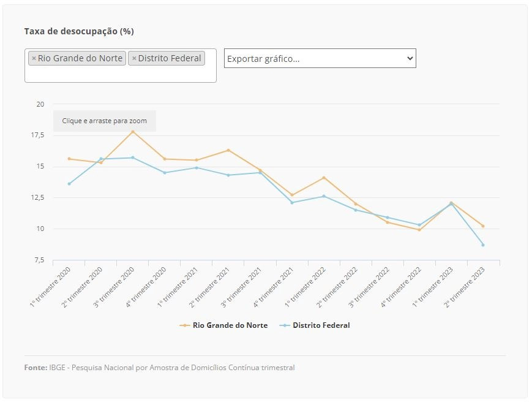Click Rio Grande do Norte 1º trimestre 2022 point
Image resolution: width=532 pixels, height=402 pixels.
coord(324,178)
